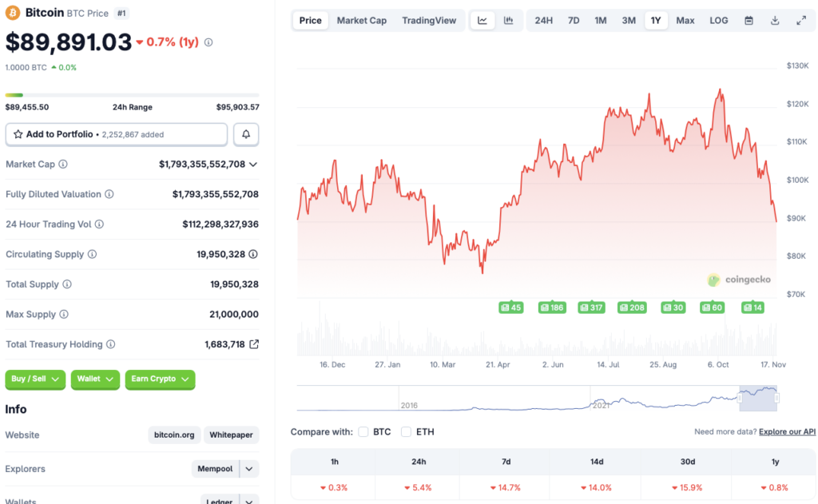Expand the chart to fullscreen
This screenshot has width=818, height=504.
pyautogui.click(x=801, y=20)
